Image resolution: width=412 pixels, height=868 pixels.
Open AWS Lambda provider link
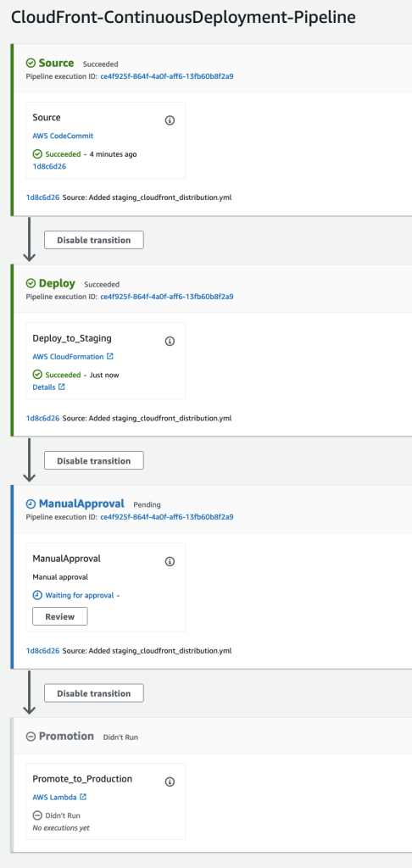coord(55,797)
